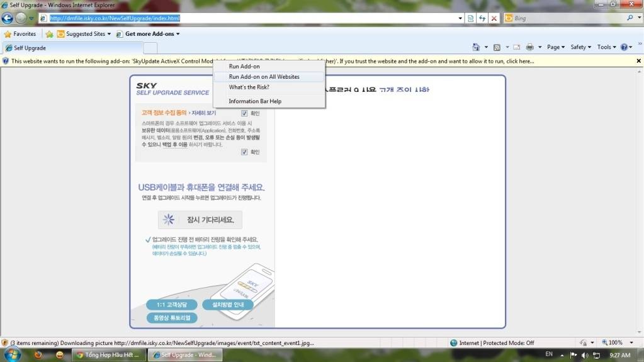
Task: Click the EN language indicator
Action: 549,354
